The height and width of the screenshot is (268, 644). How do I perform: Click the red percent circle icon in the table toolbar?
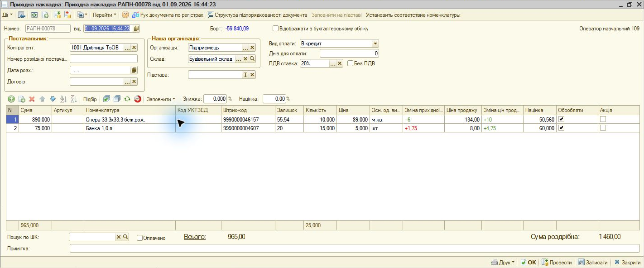pos(138,99)
